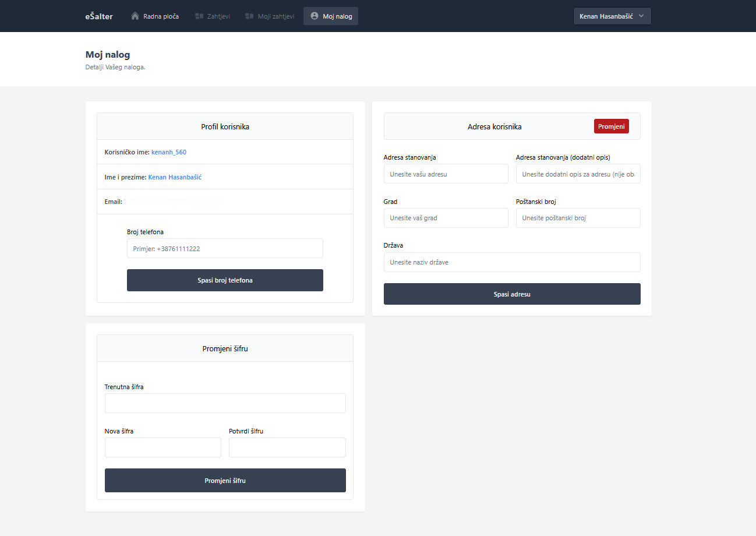The width and height of the screenshot is (756, 536).
Task: Click the Zahtjevi icon in navbar
Action: [199, 16]
